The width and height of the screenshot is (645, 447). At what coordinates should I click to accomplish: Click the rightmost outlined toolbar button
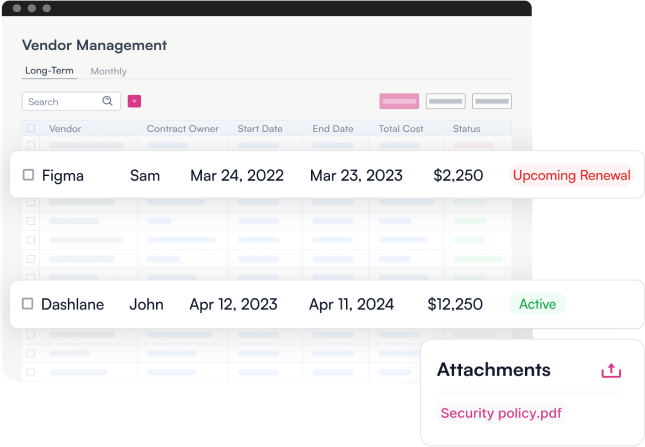pos(492,101)
